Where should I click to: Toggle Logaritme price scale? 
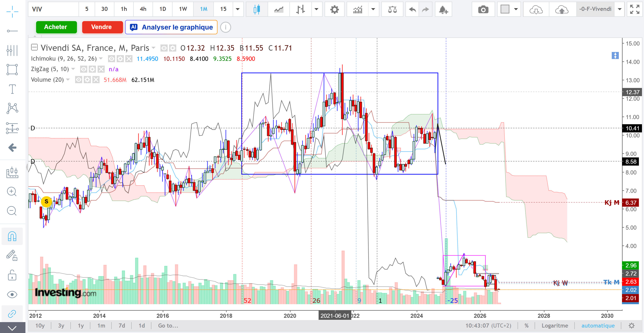pos(555,326)
